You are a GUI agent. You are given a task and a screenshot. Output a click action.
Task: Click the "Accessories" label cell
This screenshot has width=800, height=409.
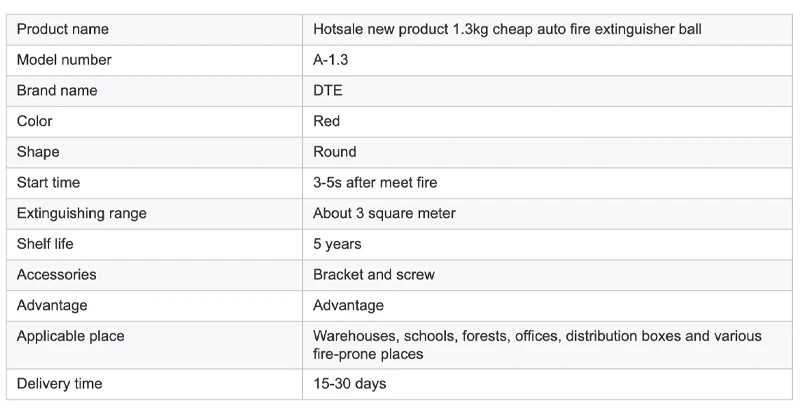click(x=57, y=274)
